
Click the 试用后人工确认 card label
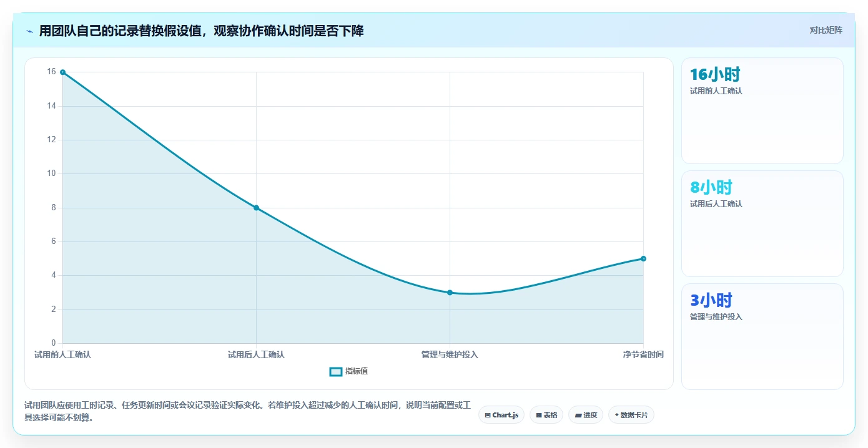click(716, 204)
